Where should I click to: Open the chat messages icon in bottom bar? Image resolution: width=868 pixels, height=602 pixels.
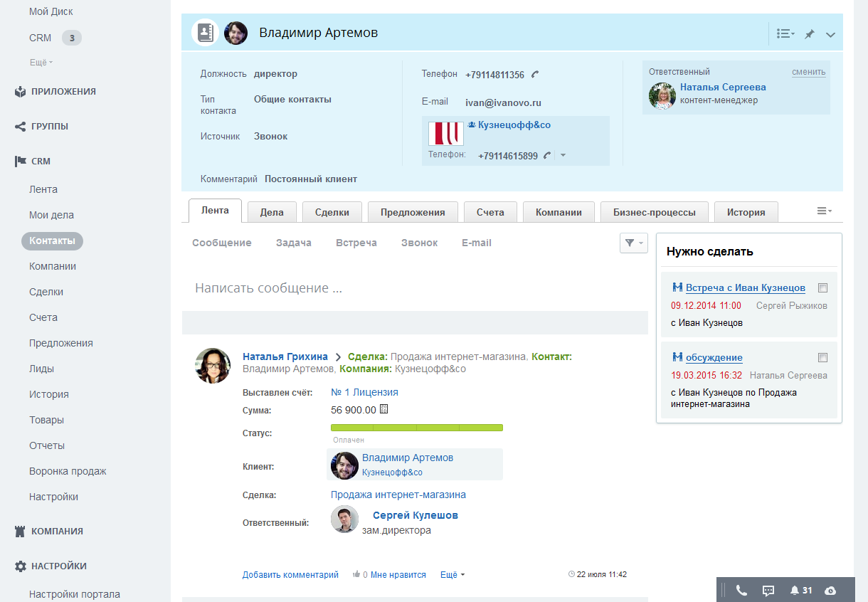pyautogui.click(x=768, y=590)
